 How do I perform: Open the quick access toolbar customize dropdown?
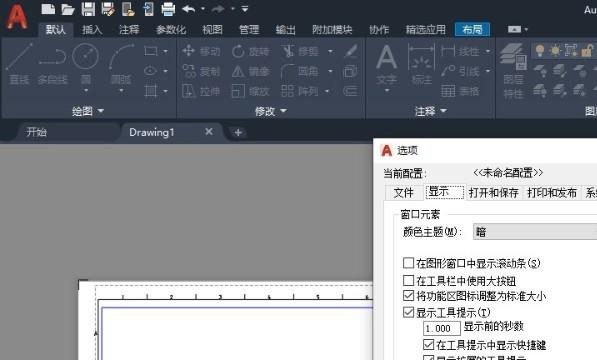(x=245, y=9)
